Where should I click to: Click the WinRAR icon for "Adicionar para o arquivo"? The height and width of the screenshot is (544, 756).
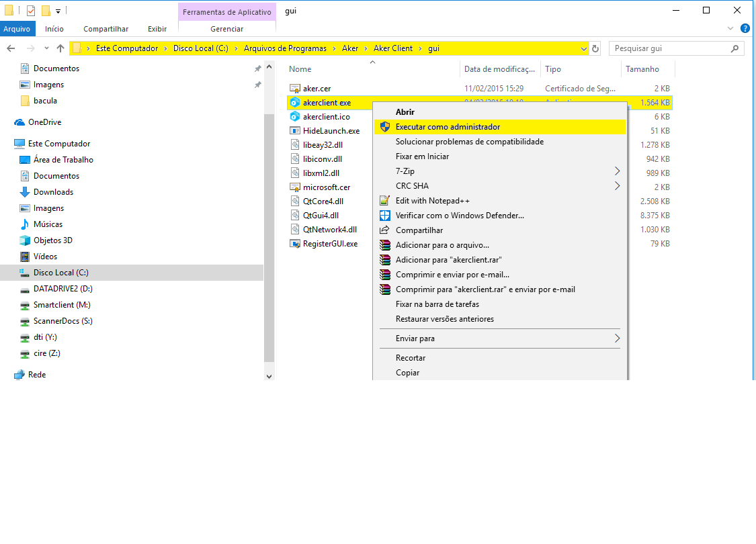(x=384, y=245)
